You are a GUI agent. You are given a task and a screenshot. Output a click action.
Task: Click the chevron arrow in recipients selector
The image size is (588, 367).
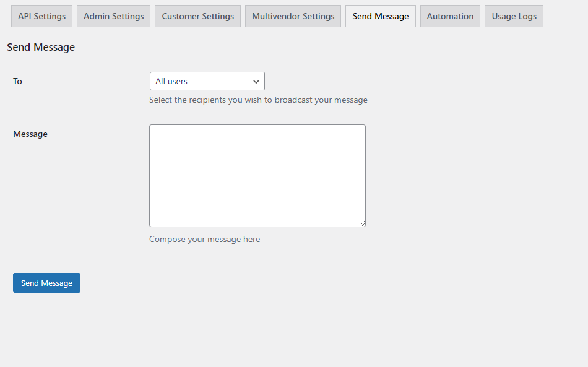256,82
